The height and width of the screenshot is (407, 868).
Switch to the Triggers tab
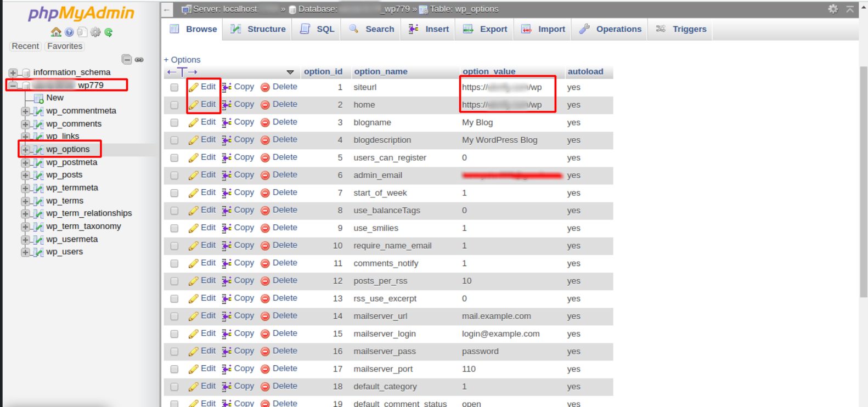tap(681, 29)
